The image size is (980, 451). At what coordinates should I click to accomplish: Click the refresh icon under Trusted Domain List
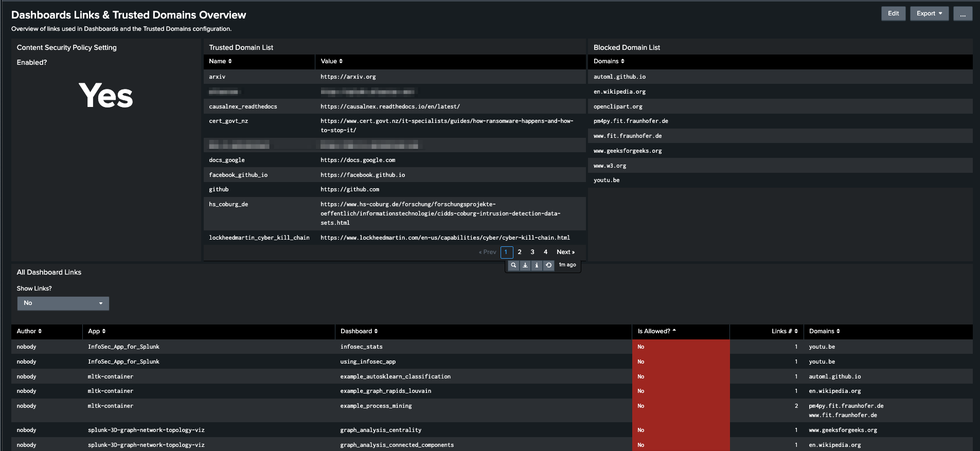coord(548,265)
